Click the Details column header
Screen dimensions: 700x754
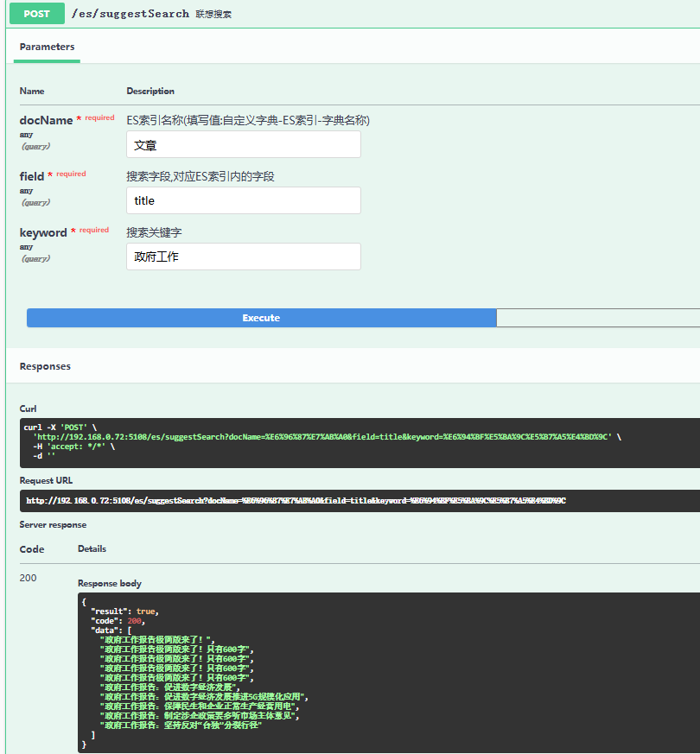(x=92, y=548)
